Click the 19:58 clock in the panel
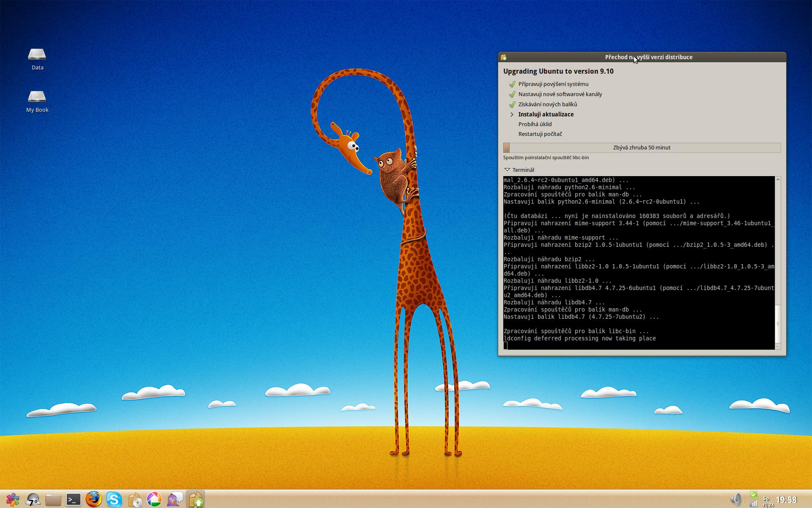 (787, 500)
